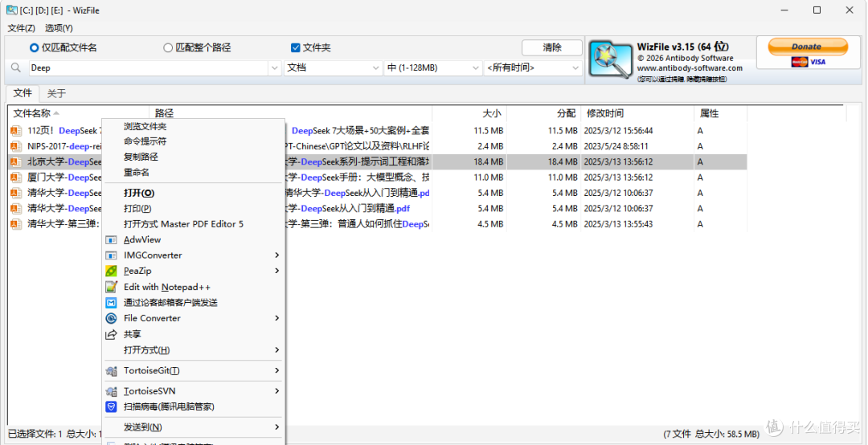Sort by 大小 column header
868x445 pixels.
tap(469, 113)
